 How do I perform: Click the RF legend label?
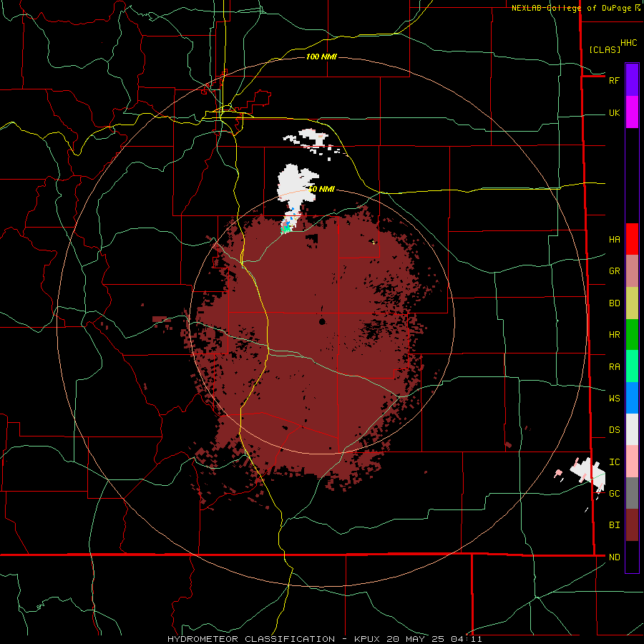click(614, 80)
